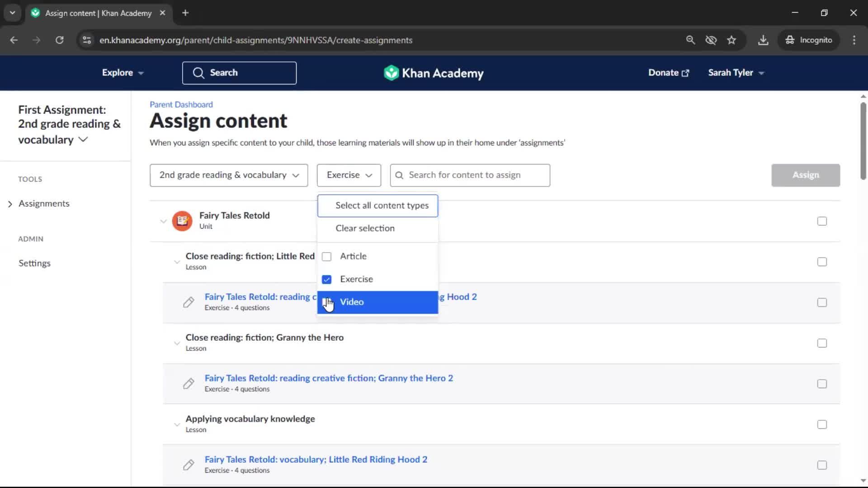This screenshot has width=868, height=488.
Task: Open the 2nd grade reading & vocabulary course dropdown
Action: [x=229, y=175]
